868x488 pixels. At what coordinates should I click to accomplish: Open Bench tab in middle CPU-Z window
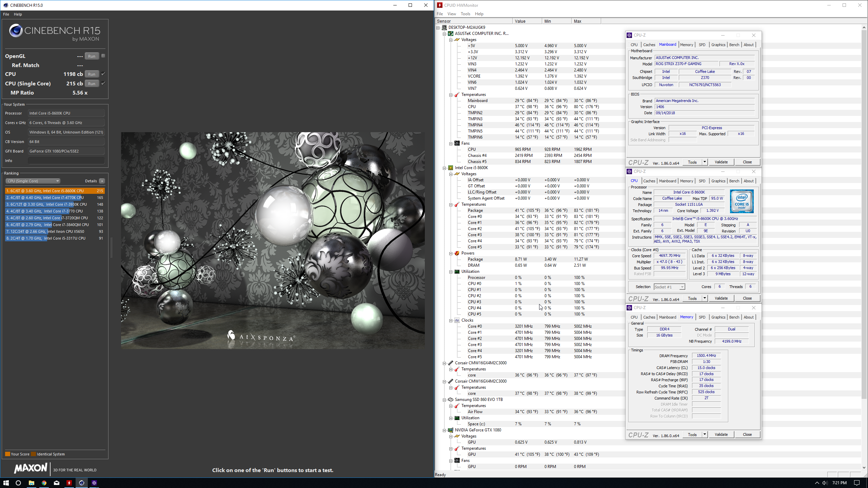click(x=734, y=181)
